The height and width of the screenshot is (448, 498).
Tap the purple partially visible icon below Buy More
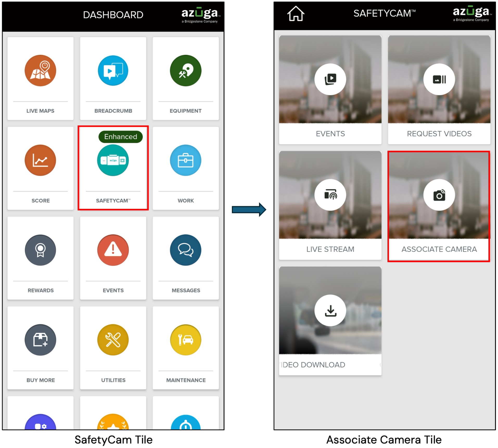(40, 422)
